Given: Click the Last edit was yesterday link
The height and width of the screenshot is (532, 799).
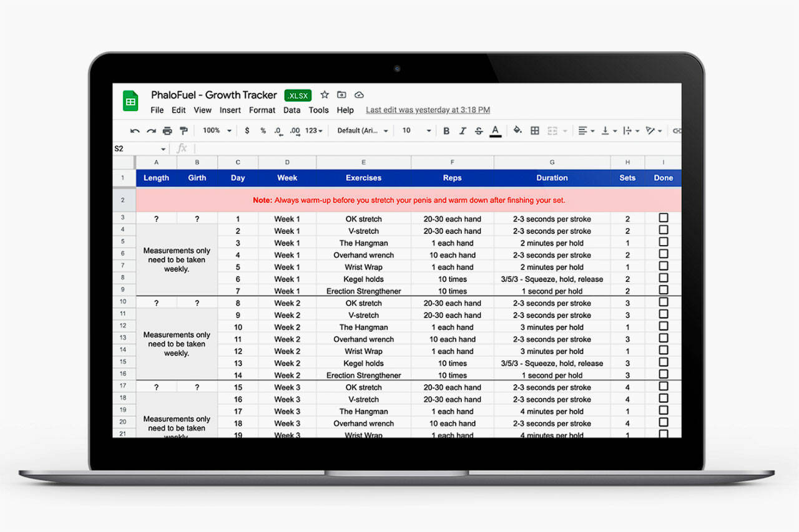Looking at the screenshot, I should [428, 110].
